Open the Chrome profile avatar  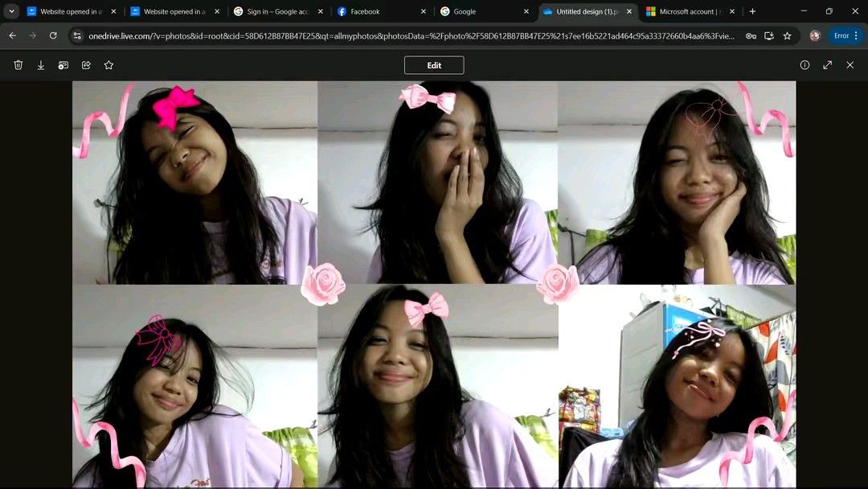(x=815, y=36)
